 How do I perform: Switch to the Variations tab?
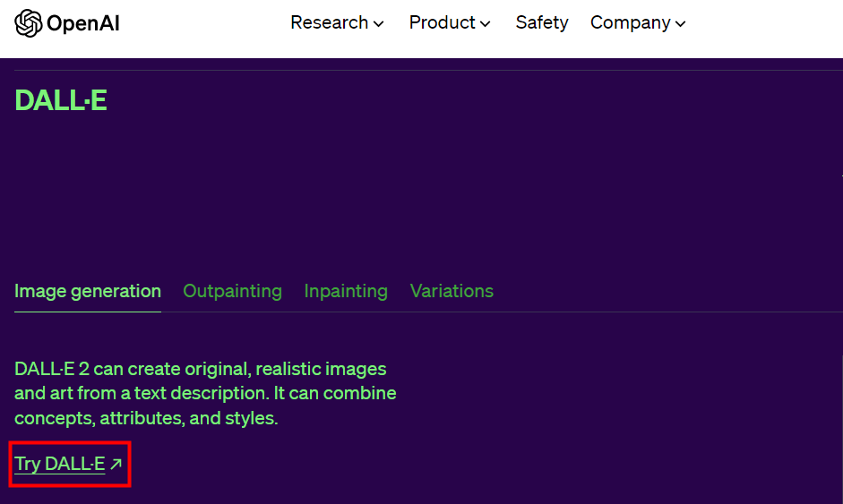452,291
